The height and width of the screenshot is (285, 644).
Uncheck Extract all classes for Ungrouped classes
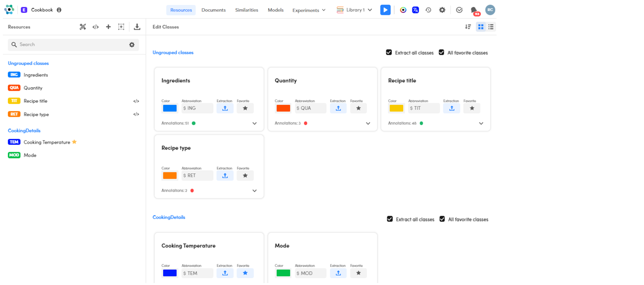(389, 53)
